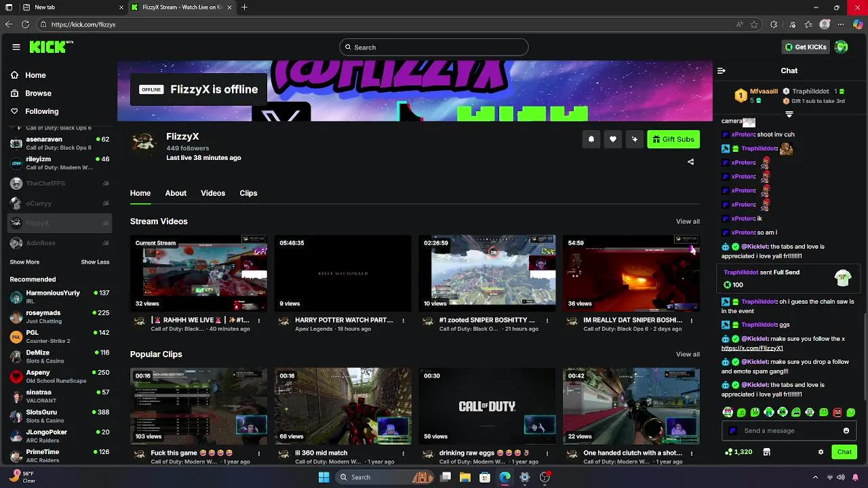868x488 pixels.
Task: Click the browser back arrow
Action: click(9, 24)
